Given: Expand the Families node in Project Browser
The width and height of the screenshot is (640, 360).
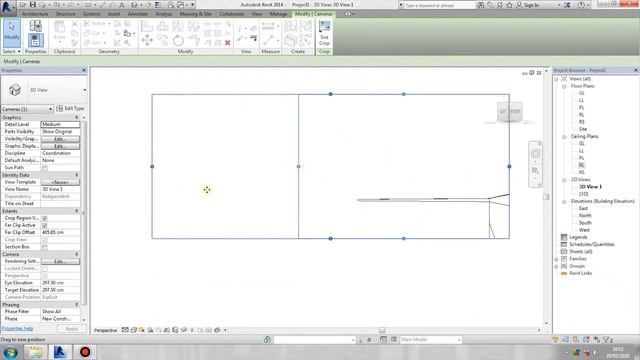Looking at the screenshot, I should (556, 259).
